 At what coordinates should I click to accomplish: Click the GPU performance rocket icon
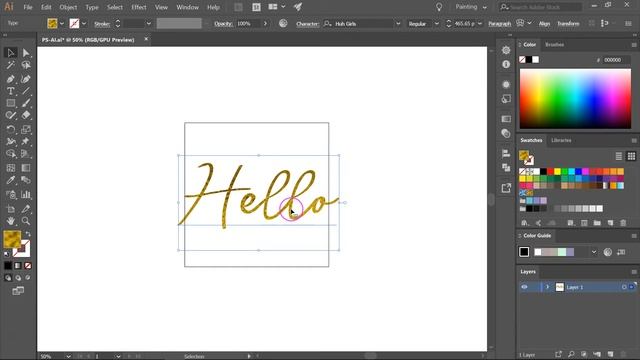click(298, 7)
